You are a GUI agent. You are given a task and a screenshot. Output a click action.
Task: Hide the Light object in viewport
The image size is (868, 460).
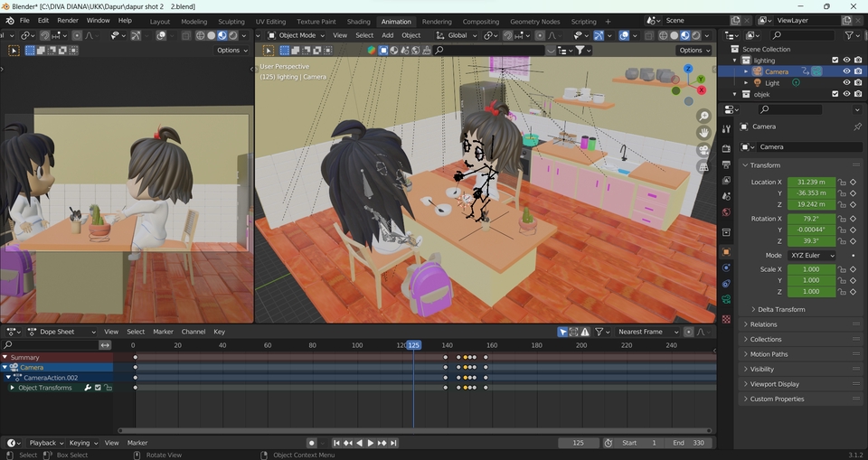pos(846,83)
